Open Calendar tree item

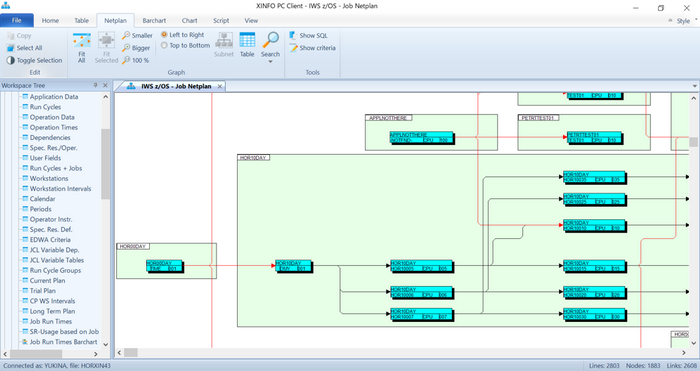[42, 199]
